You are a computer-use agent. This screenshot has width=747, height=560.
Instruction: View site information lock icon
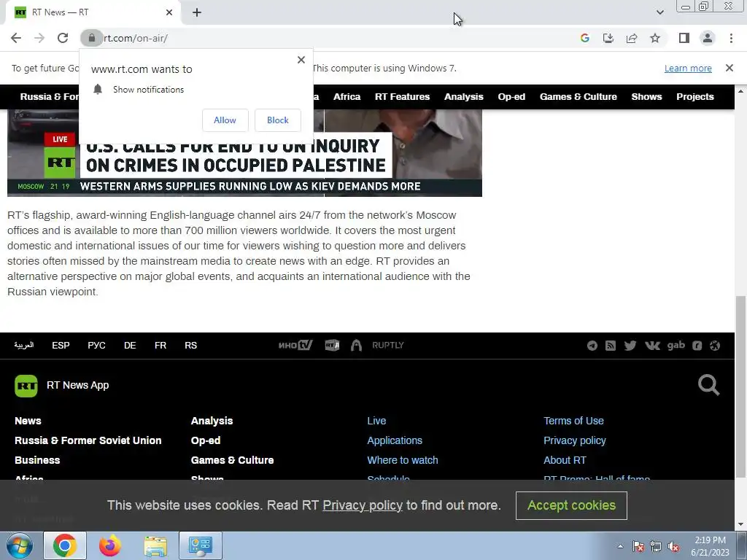coord(91,38)
